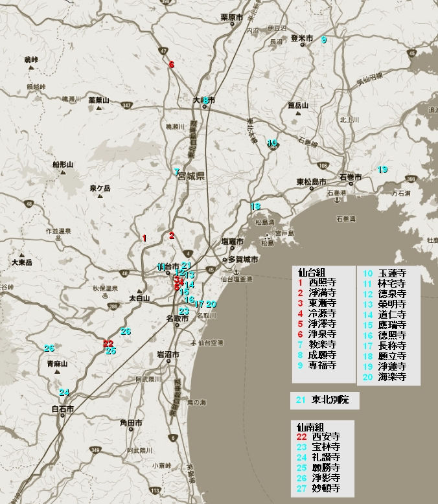Click the 登米市 city label
Image resolution: width=438 pixels, height=504 pixels.
point(302,38)
